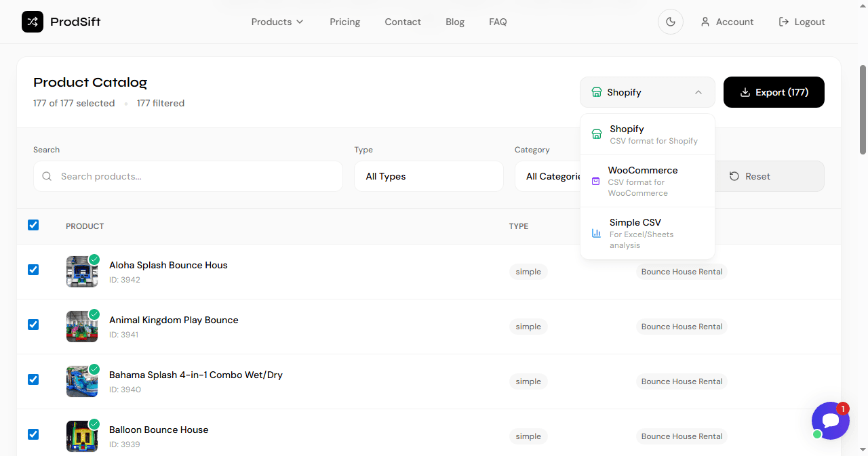Select WooCommerce CSV format option
Viewport: 868px width, 456px height.
(x=648, y=181)
